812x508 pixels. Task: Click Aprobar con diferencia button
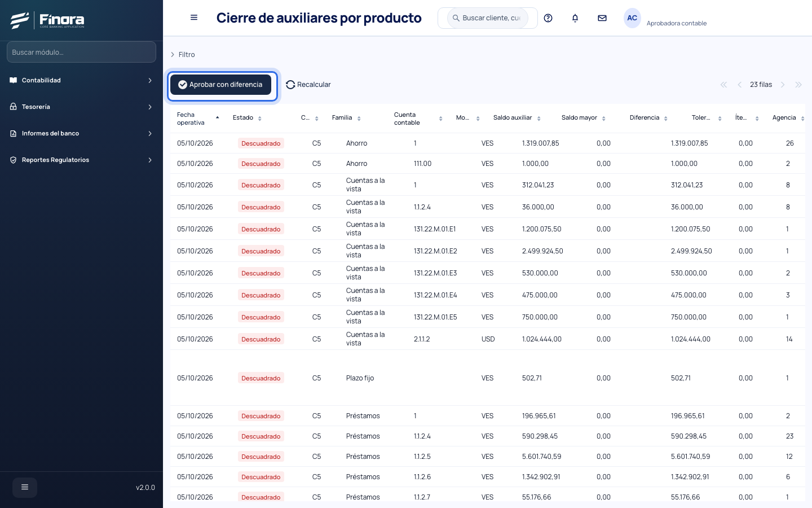[220, 85]
